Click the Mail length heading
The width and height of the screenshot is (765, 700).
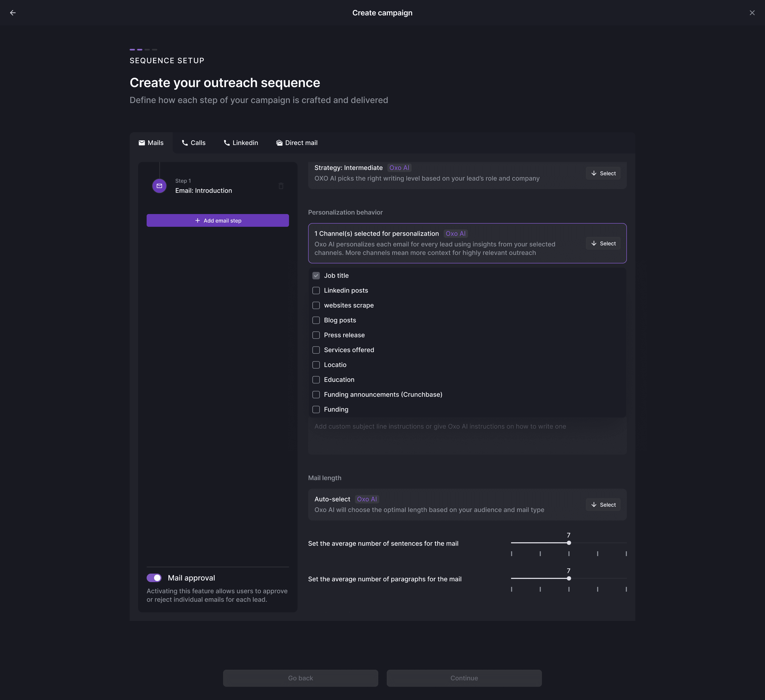tap(324, 478)
